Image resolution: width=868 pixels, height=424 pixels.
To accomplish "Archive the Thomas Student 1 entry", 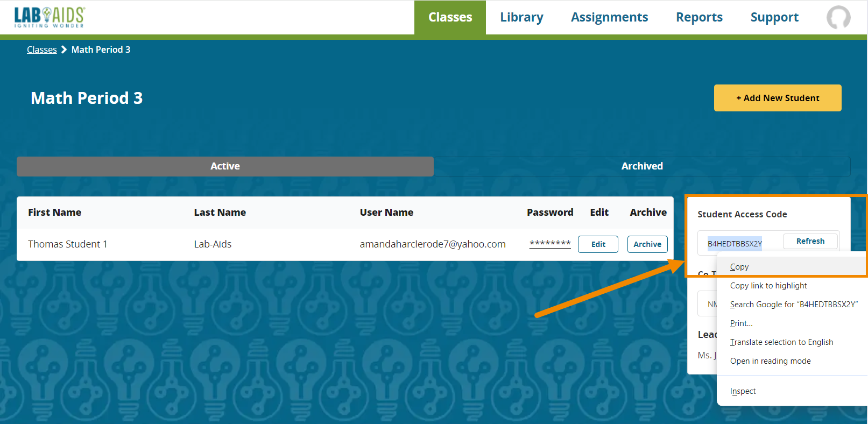I will point(647,244).
